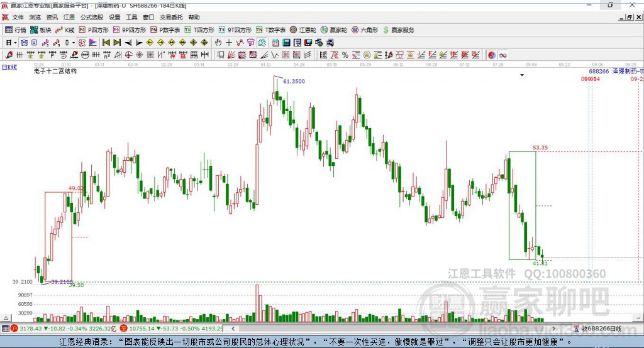The width and height of the screenshot is (644, 348).
Task: Click the 61.3500 high price label
Action: [x=294, y=81]
